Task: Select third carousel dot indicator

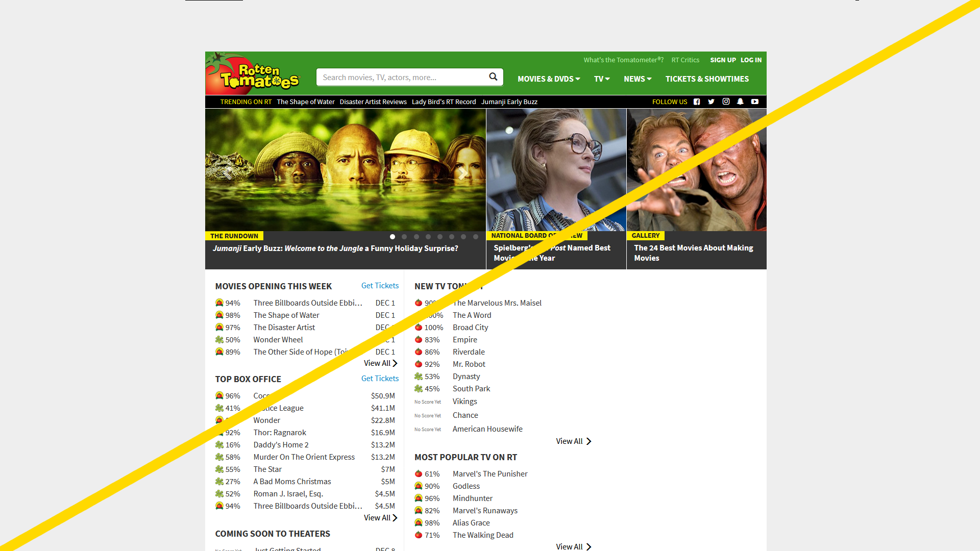Action: 416,237
